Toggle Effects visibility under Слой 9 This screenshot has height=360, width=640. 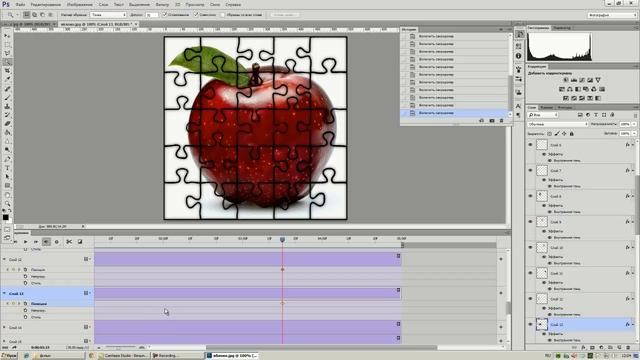[544, 231]
